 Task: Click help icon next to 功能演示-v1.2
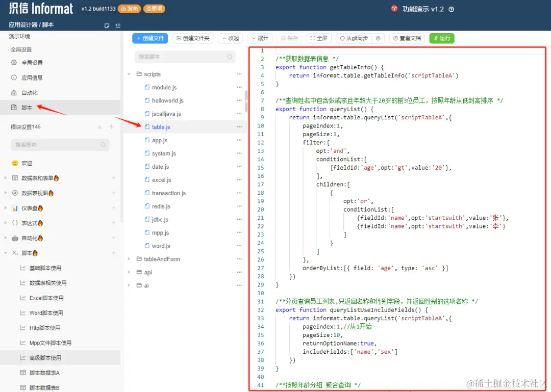452,10
